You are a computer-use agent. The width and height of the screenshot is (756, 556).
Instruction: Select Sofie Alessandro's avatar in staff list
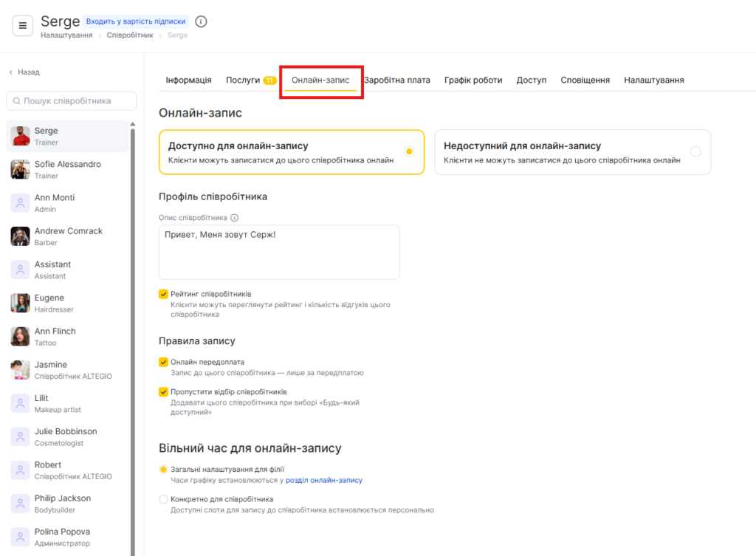coord(20,170)
